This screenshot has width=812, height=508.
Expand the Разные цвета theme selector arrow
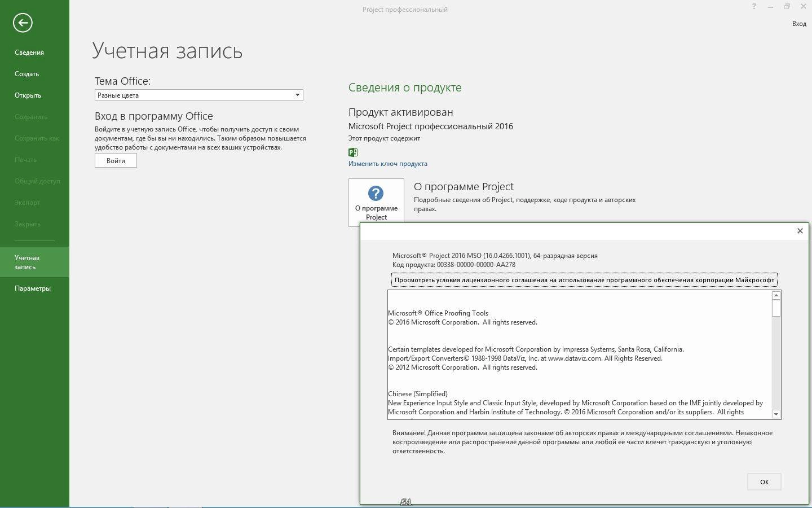tap(297, 95)
